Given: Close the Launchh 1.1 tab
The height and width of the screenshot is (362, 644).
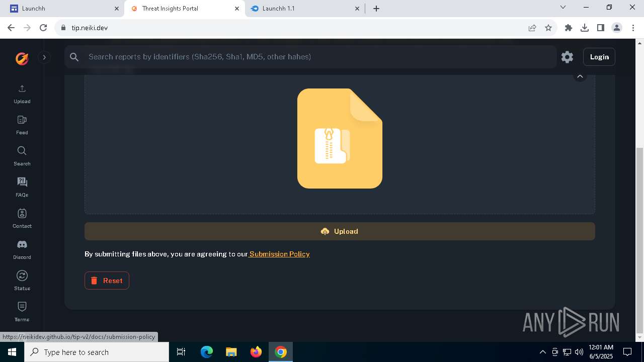Looking at the screenshot, I should pos(357,9).
